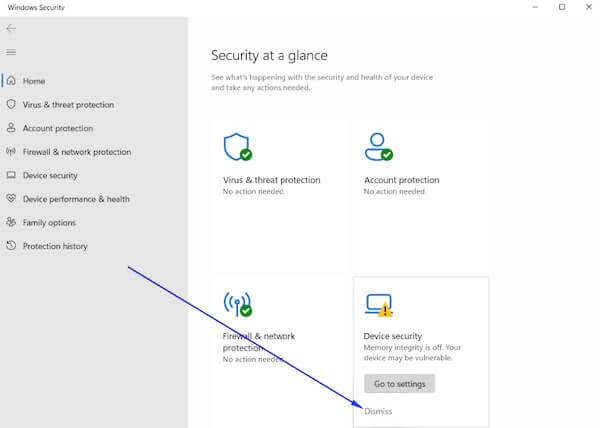This screenshot has height=428, width=600.
Task: Click the Virus & threat protection shield icon
Action: tap(12, 105)
